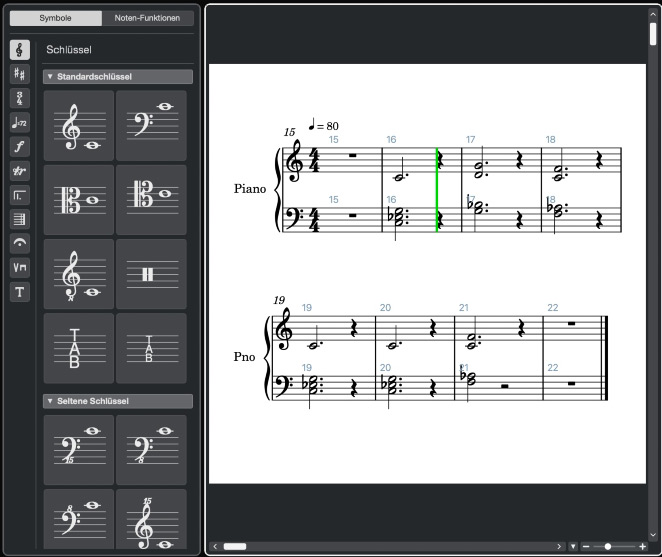Open the fermata category icon
The height and width of the screenshot is (557, 662).
[x=19, y=243]
